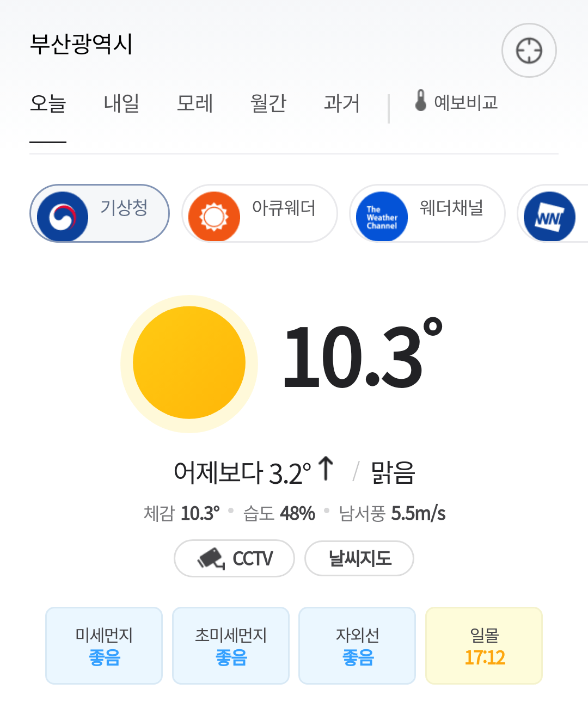This screenshot has height=714, width=588.
Task: Open the 월간 monthly tab
Action: tap(268, 103)
